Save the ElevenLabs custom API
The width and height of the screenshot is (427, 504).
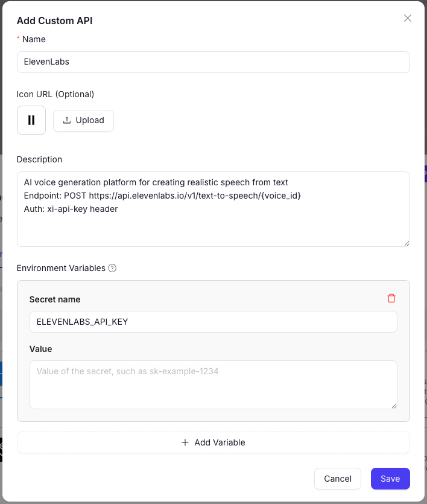point(390,479)
